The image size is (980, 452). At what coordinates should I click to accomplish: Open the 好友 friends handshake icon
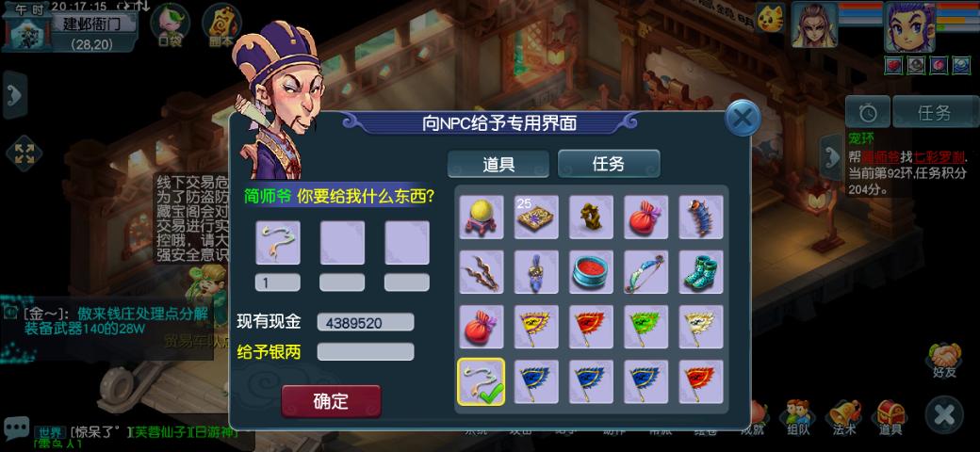pyautogui.click(x=944, y=361)
